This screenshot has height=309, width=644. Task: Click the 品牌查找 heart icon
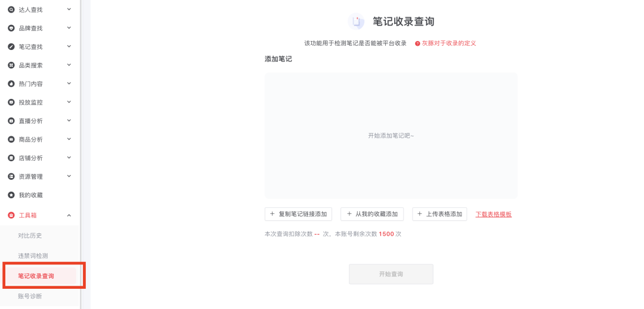click(x=11, y=28)
